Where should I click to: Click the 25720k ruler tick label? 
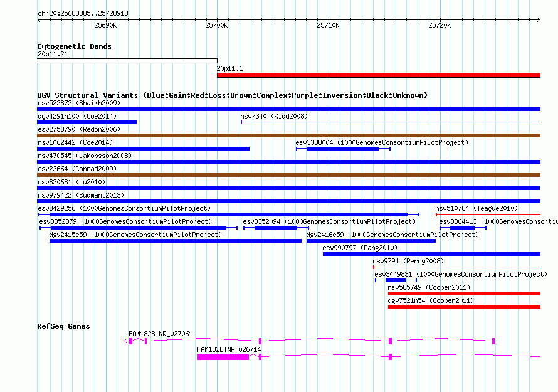pos(440,25)
